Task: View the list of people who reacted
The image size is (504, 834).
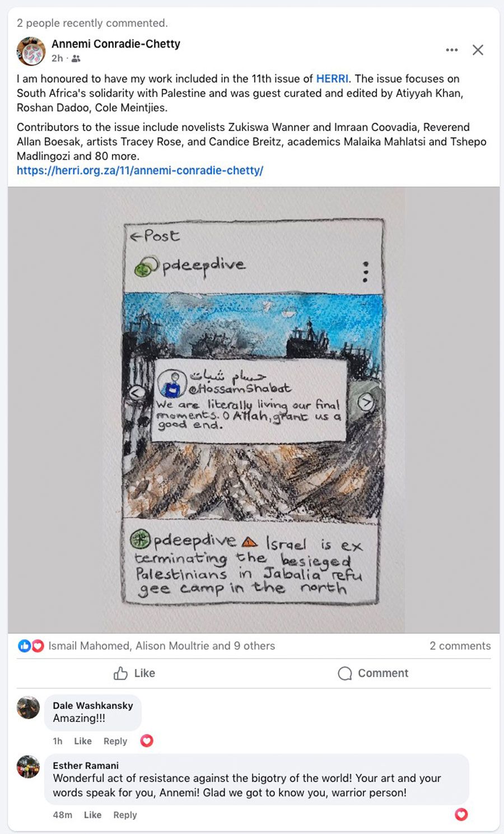Action: point(162,646)
